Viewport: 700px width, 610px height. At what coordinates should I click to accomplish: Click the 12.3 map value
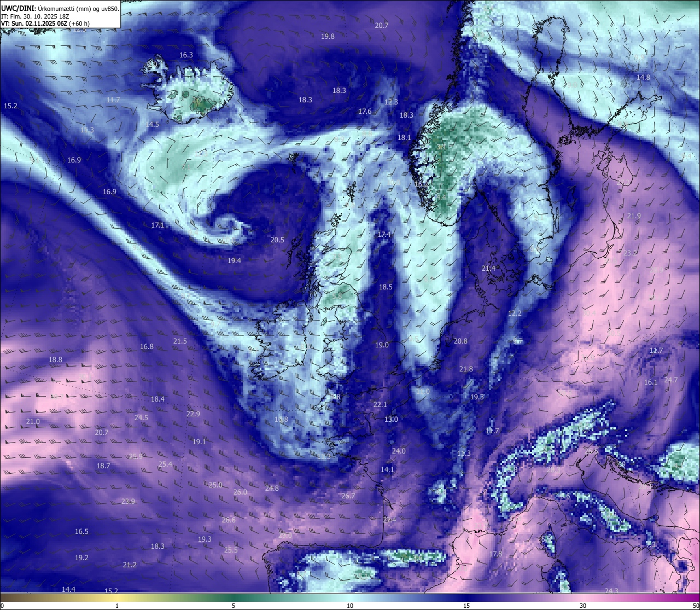tap(391, 102)
